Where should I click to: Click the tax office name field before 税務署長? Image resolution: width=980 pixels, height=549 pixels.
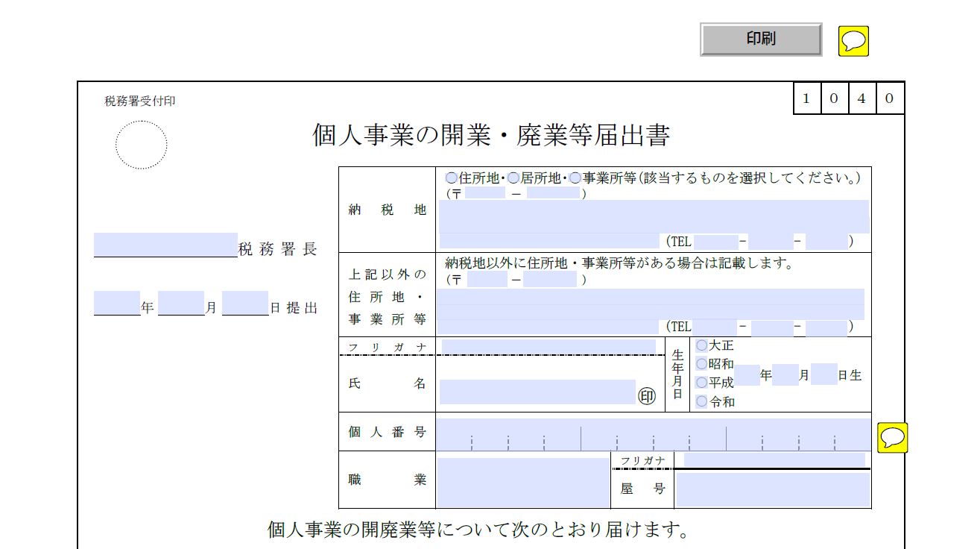coord(165,245)
